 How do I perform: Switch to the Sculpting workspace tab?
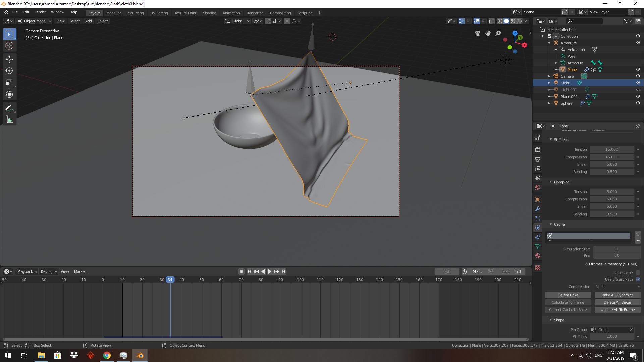pyautogui.click(x=136, y=13)
